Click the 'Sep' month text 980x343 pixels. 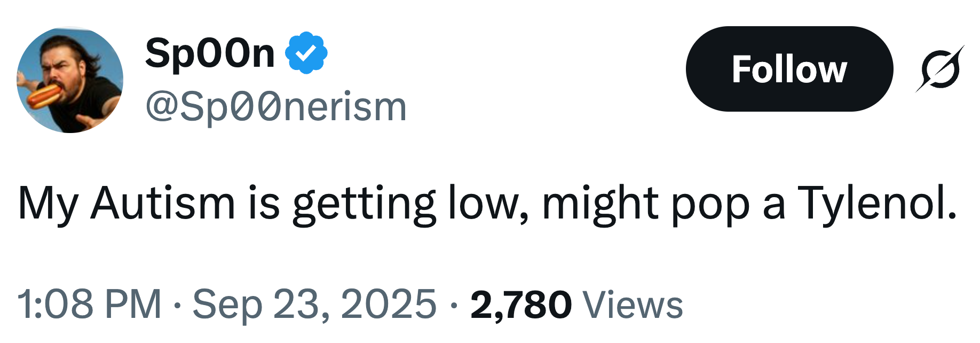point(227,305)
